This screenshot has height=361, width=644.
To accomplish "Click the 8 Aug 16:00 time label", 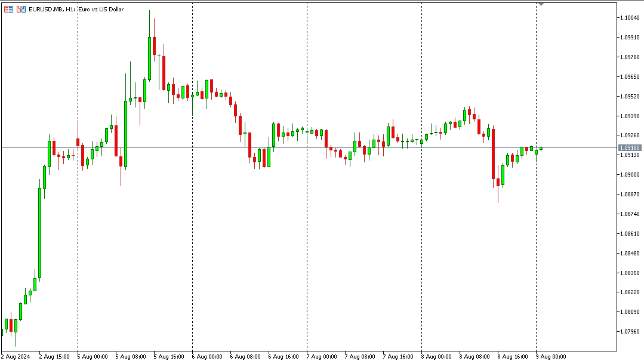I will click(x=513, y=356).
